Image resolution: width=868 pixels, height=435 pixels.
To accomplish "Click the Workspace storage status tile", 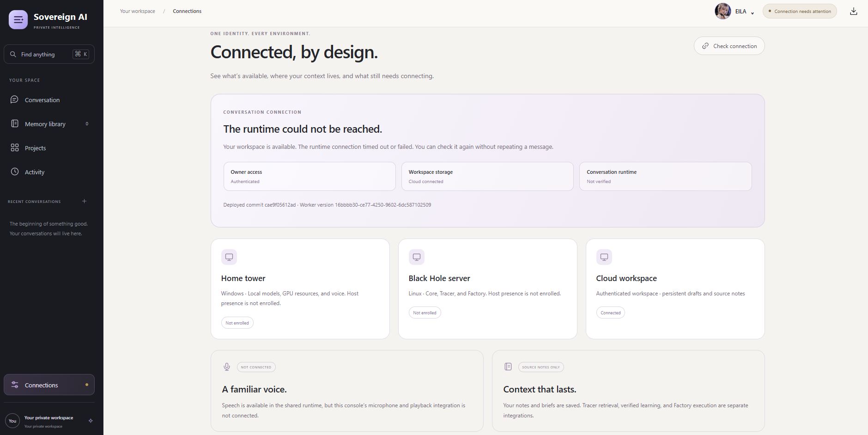I will (487, 176).
